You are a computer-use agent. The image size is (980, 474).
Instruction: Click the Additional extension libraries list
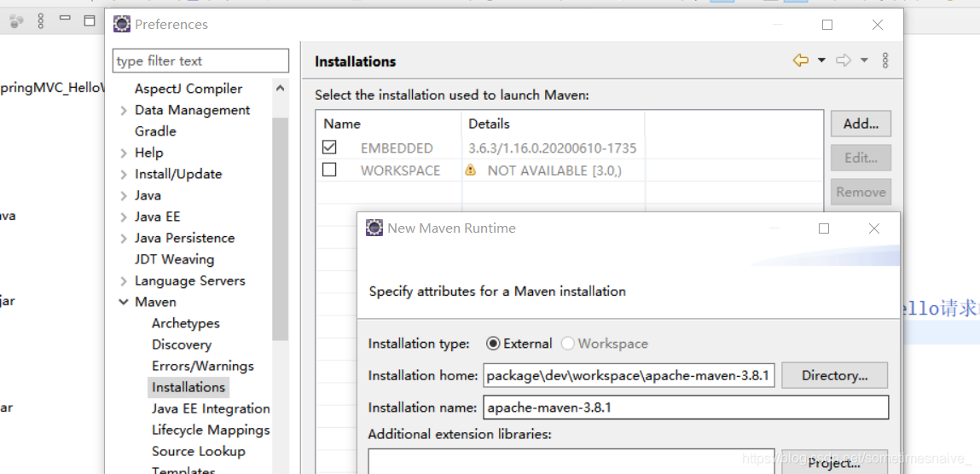point(571,461)
